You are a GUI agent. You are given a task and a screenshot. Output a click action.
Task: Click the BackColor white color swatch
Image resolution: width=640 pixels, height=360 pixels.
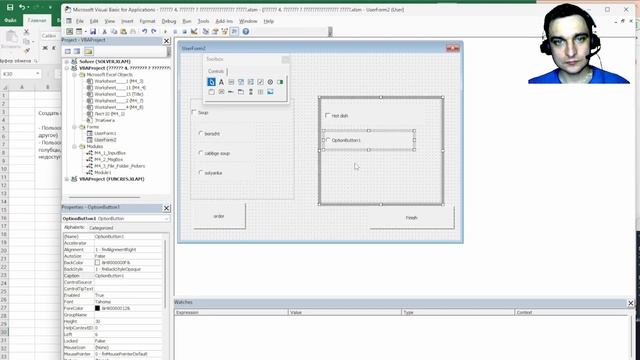[x=97, y=262]
